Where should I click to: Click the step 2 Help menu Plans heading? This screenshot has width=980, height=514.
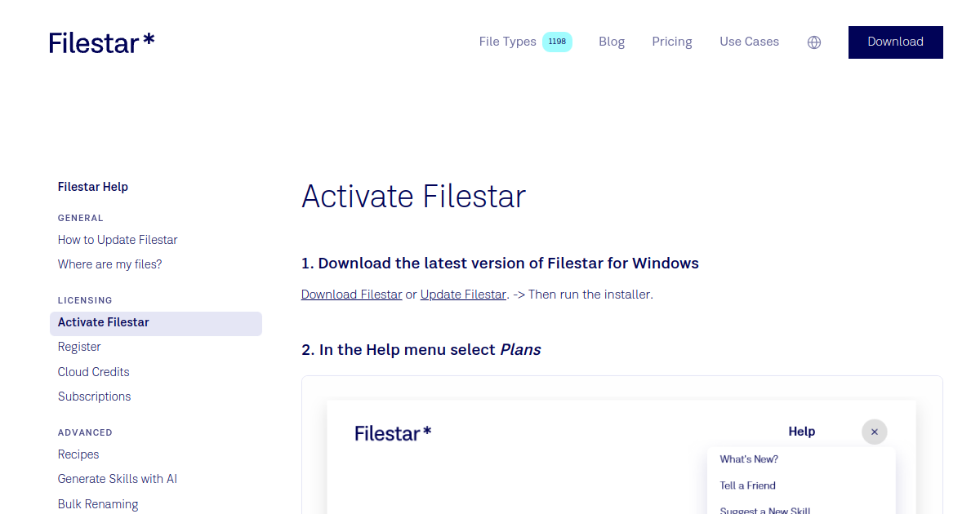(x=421, y=350)
